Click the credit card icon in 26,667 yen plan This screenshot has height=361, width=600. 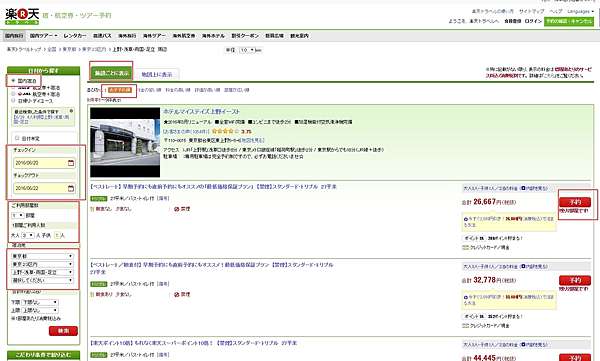(465, 248)
